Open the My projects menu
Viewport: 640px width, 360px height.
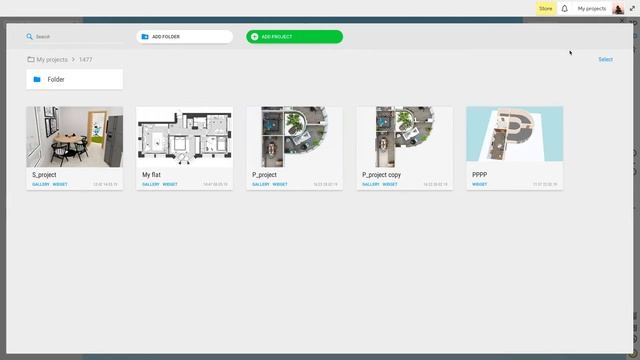pyautogui.click(x=591, y=9)
